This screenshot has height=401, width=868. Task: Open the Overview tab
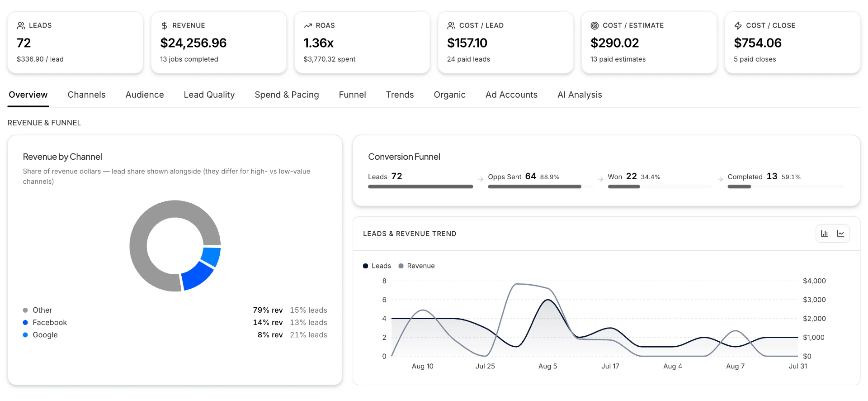28,95
